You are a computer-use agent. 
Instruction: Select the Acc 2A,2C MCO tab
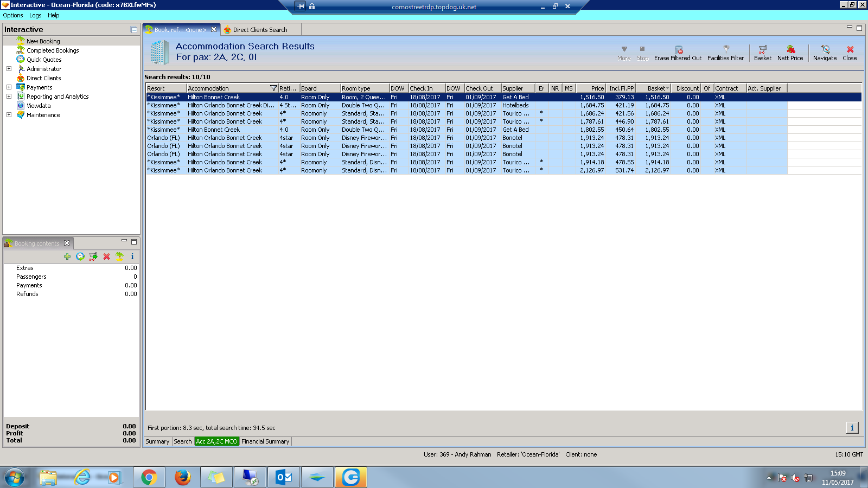click(216, 441)
